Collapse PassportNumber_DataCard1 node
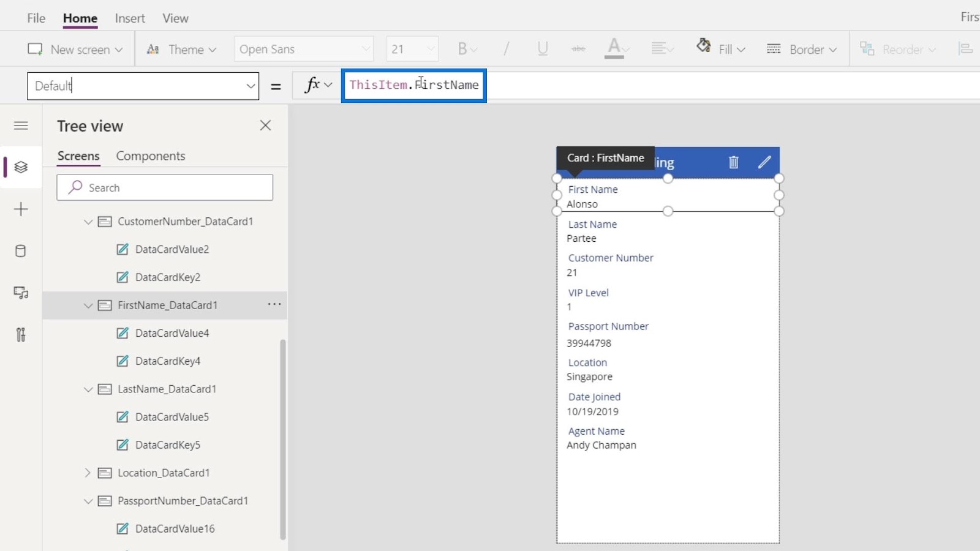The width and height of the screenshot is (980, 551). [88, 501]
